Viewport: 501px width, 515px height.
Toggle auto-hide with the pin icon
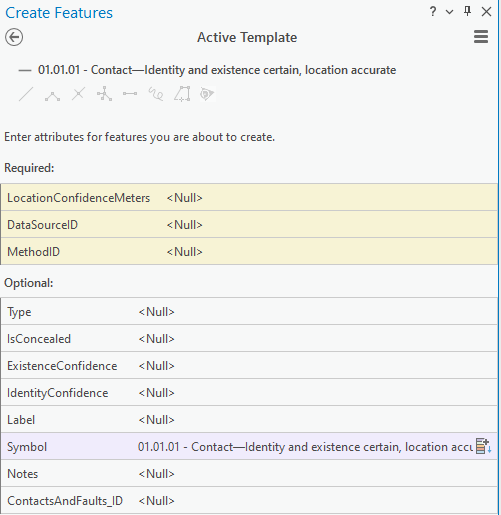tap(467, 11)
